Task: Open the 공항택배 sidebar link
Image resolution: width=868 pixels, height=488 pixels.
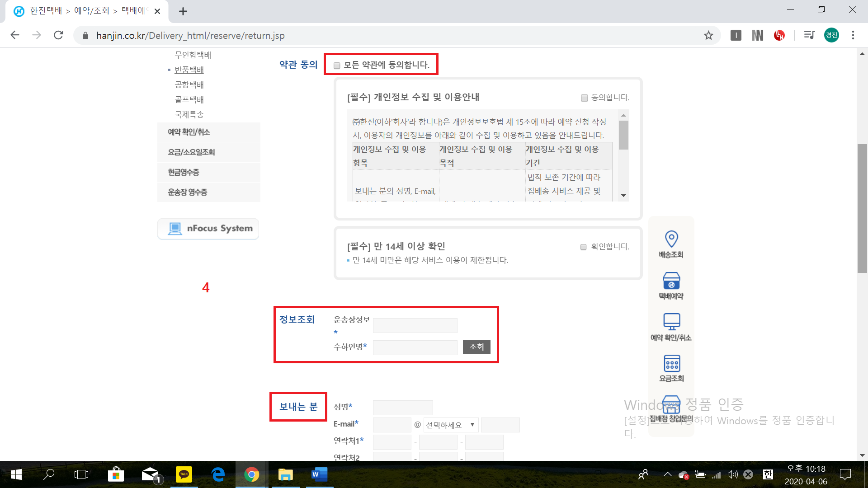Action: [x=189, y=84]
